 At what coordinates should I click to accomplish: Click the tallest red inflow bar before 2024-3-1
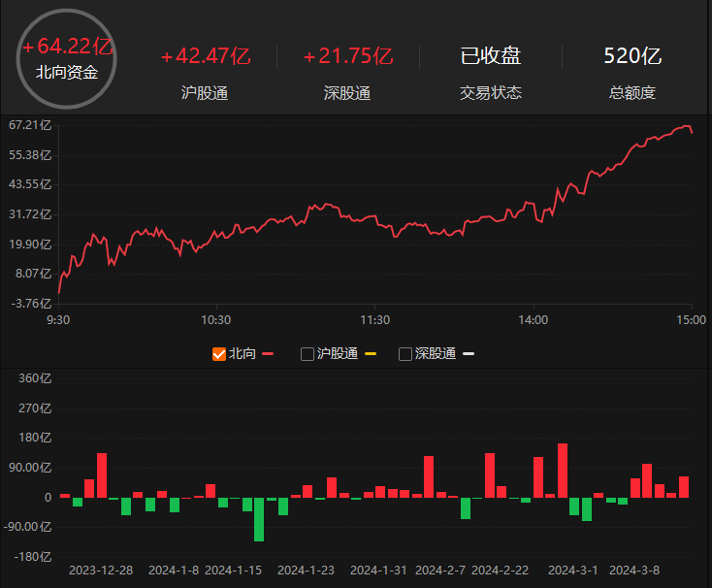563,471
